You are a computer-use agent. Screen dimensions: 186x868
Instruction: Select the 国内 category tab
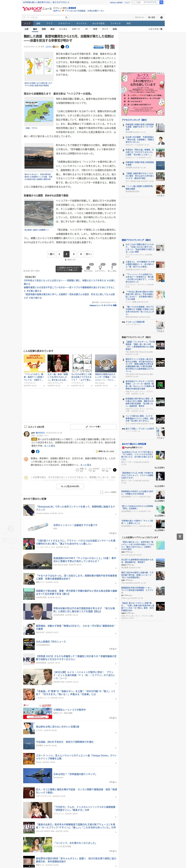pyautogui.click(x=35, y=29)
